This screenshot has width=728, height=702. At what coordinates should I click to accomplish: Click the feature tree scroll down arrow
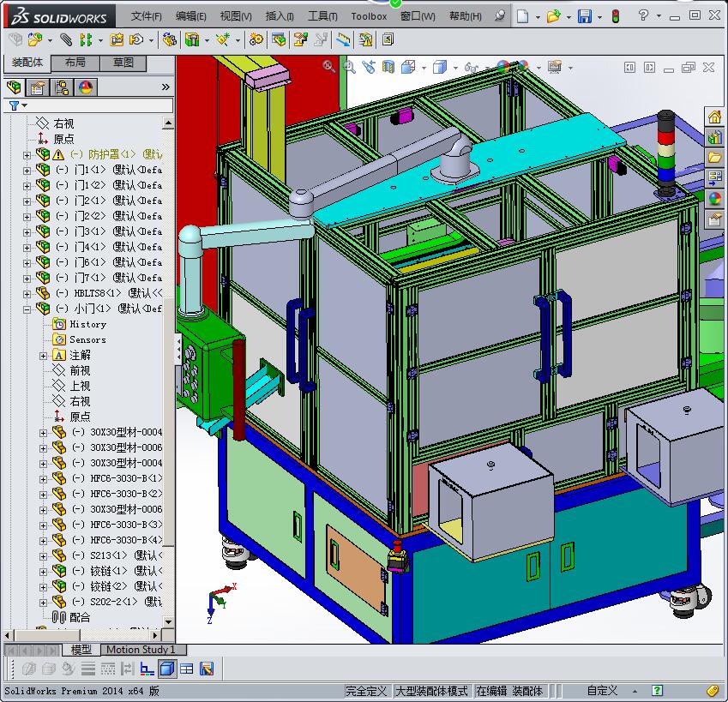169,621
